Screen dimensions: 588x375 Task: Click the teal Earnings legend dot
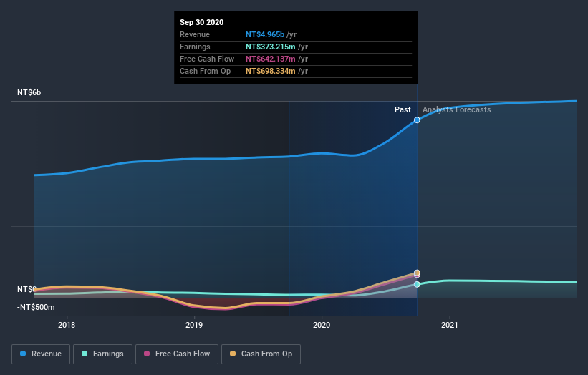pyautogui.click(x=85, y=354)
